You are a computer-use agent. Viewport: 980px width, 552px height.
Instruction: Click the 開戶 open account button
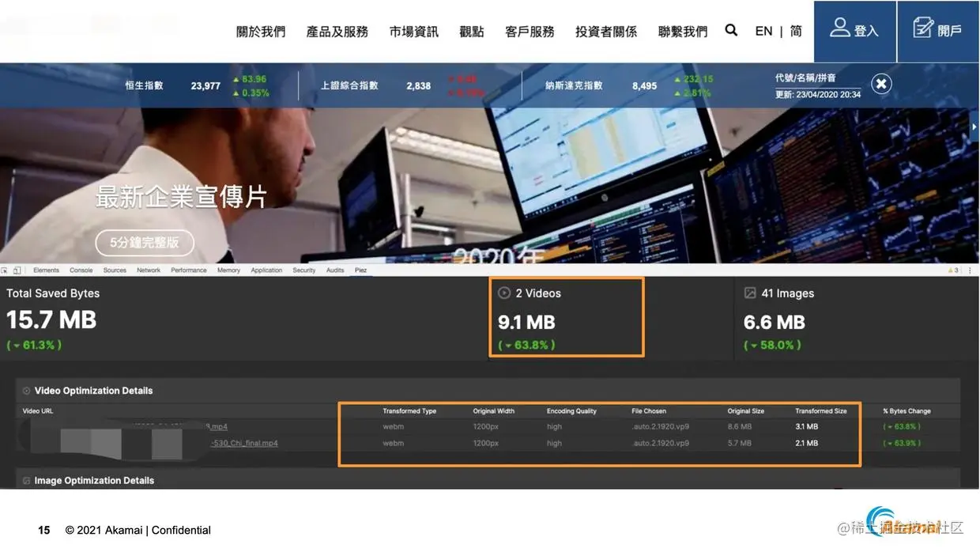[x=939, y=31]
